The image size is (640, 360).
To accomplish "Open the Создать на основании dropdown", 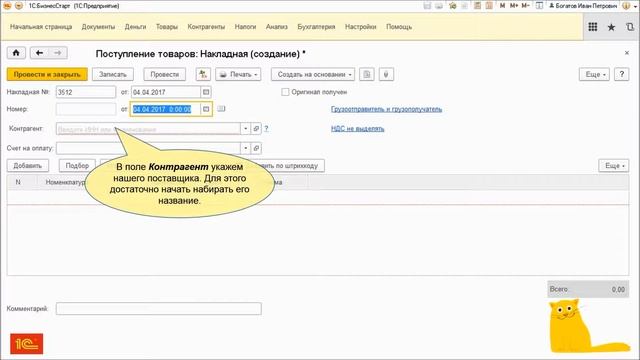I will click(x=313, y=74).
